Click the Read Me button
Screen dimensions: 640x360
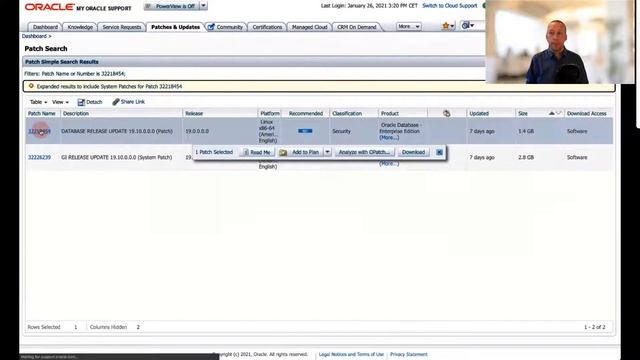click(x=257, y=152)
